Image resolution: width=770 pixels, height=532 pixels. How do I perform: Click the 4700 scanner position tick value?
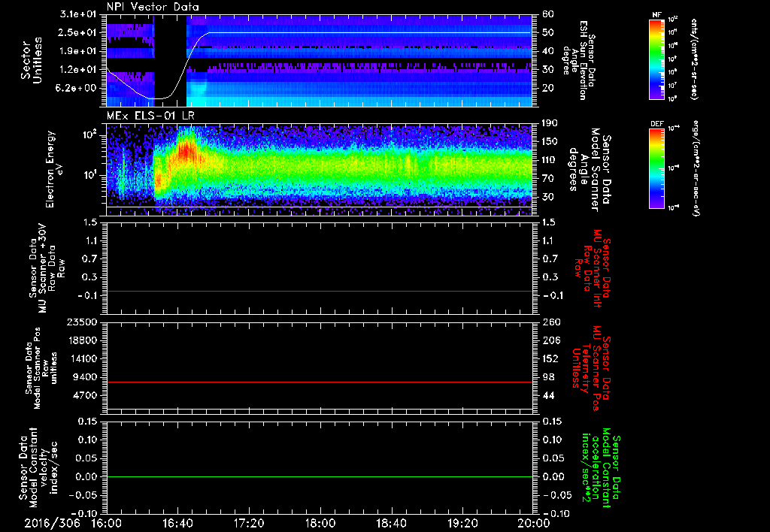coord(86,395)
